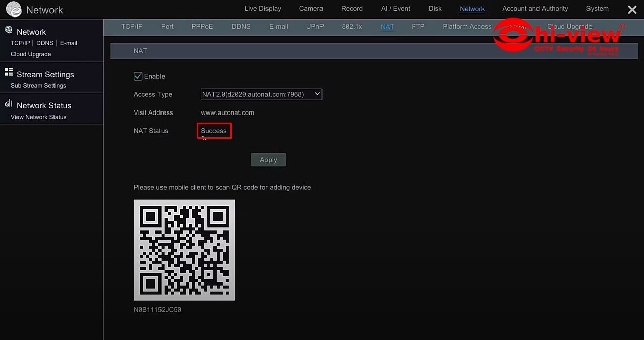
Task: Select the UPnP tab
Action: click(x=315, y=27)
